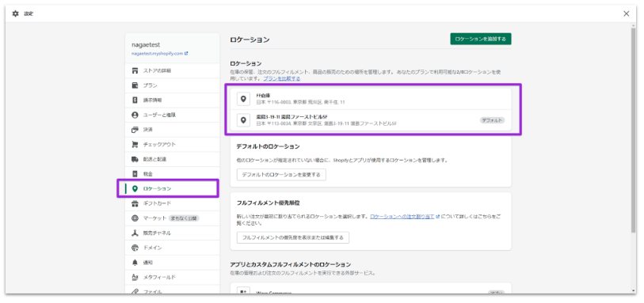Viewport: 644px width, 303px height.
Task: Click the card icon beside 決済
Action: [x=135, y=130]
